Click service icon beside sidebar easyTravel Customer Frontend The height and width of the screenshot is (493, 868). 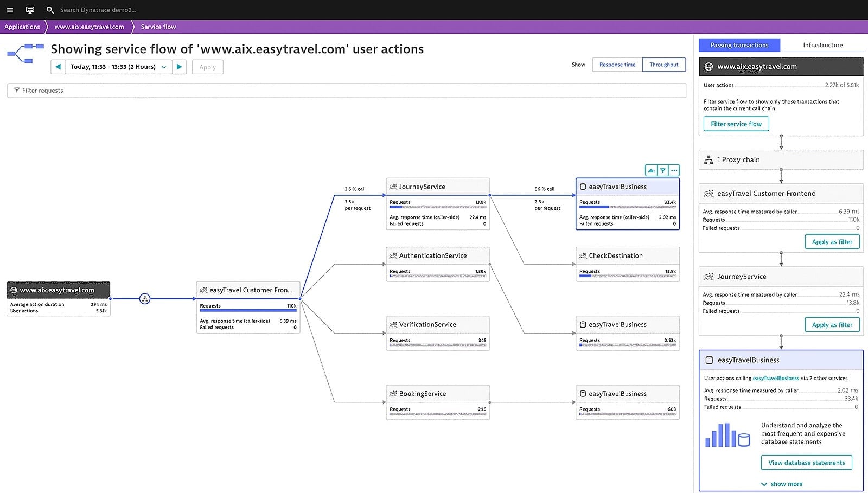(x=709, y=194)
